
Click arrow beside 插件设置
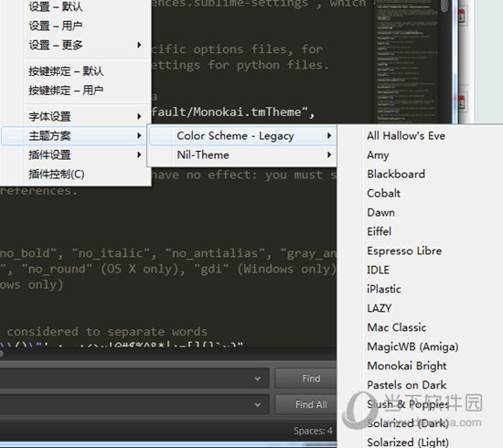[x=139, y=155]
